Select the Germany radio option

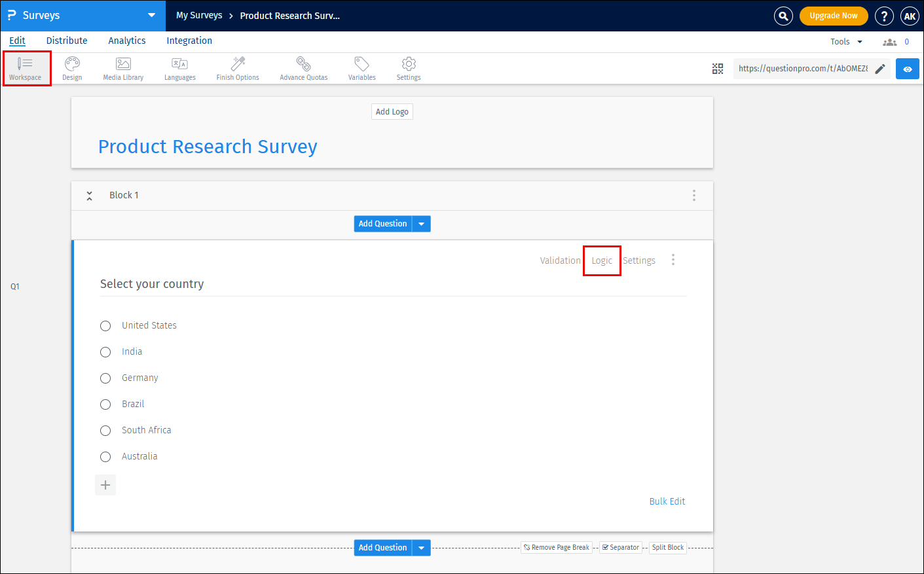coord(105,378)
